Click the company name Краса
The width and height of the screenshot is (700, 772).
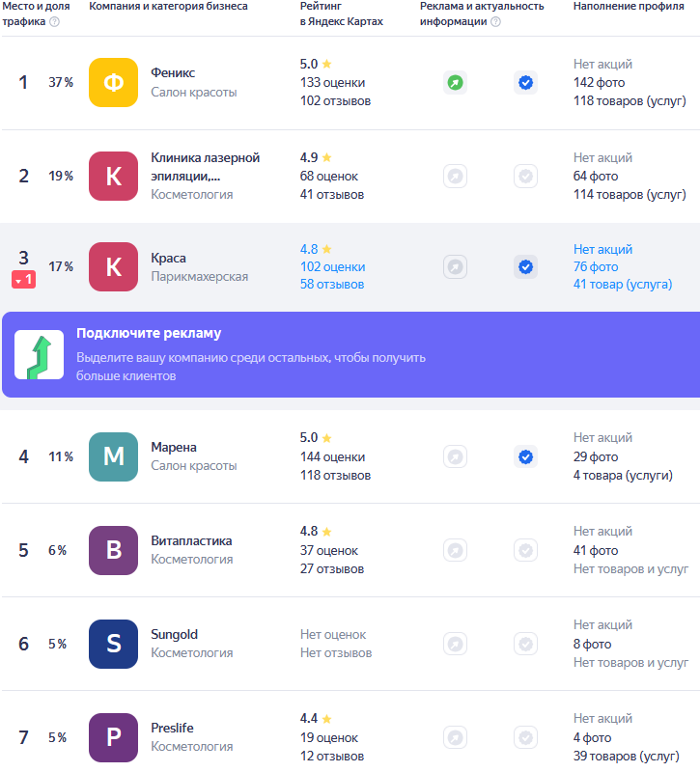tap(168, 258)
